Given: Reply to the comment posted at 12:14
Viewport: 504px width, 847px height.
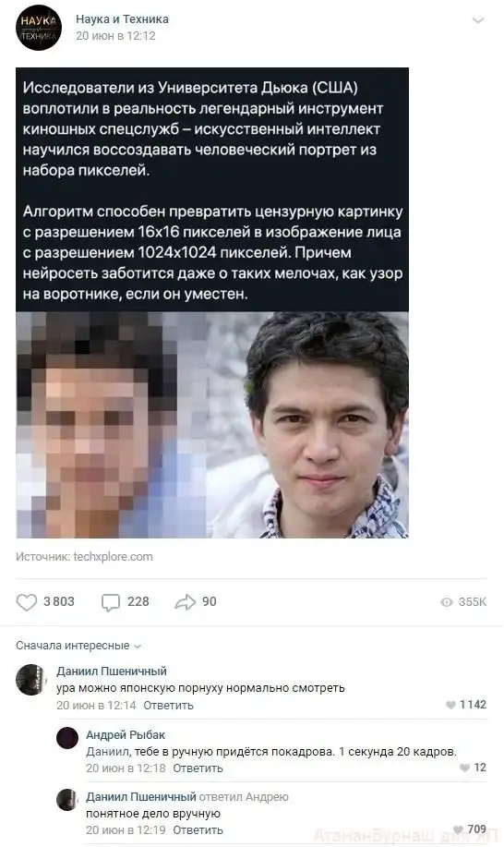Looking at the screenshot, I should (x=168, y=705).
